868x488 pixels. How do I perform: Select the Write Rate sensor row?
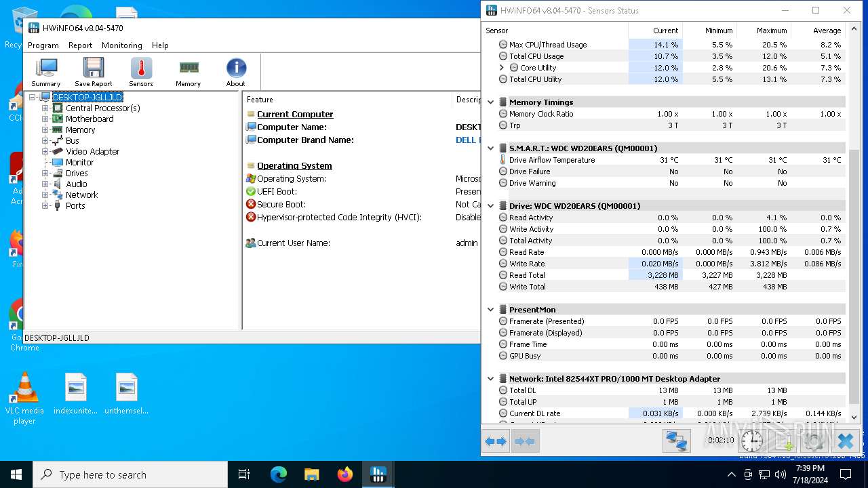[665, 264]
